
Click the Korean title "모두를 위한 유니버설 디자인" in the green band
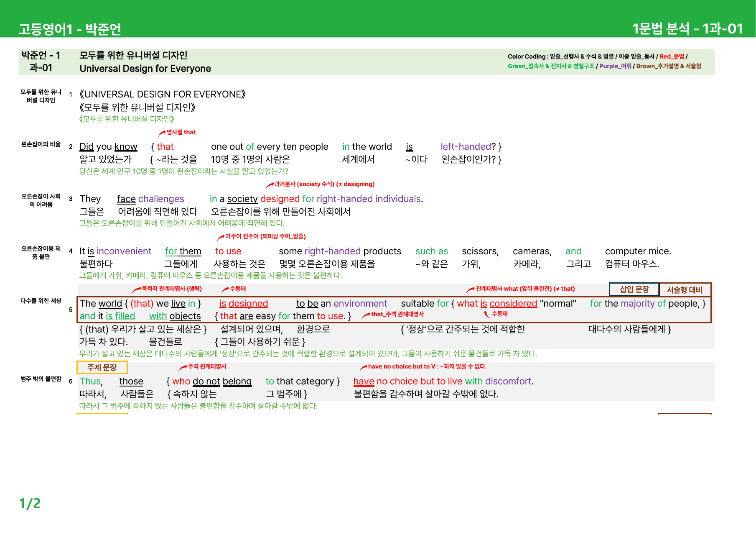click(x=133, y=56)
